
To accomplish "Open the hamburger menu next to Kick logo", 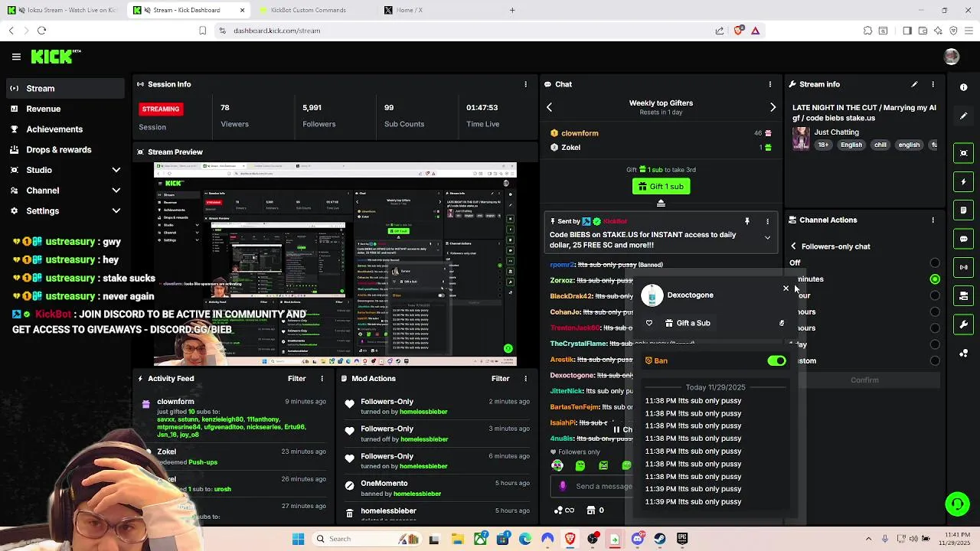I will (16, 57).
